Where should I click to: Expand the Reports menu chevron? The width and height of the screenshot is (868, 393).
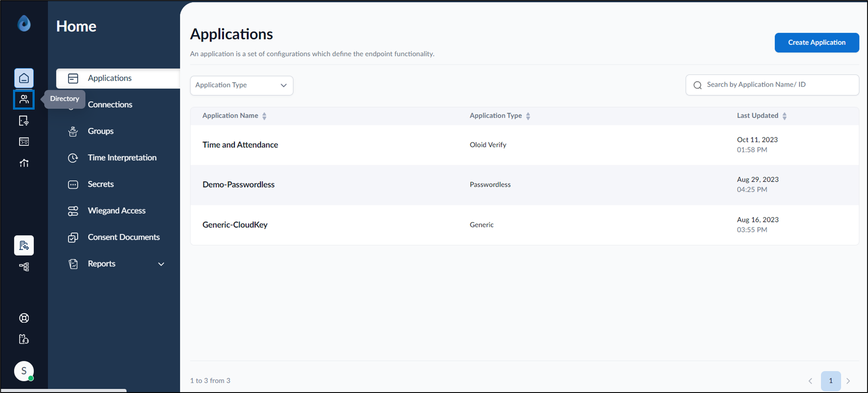(161, 264)
